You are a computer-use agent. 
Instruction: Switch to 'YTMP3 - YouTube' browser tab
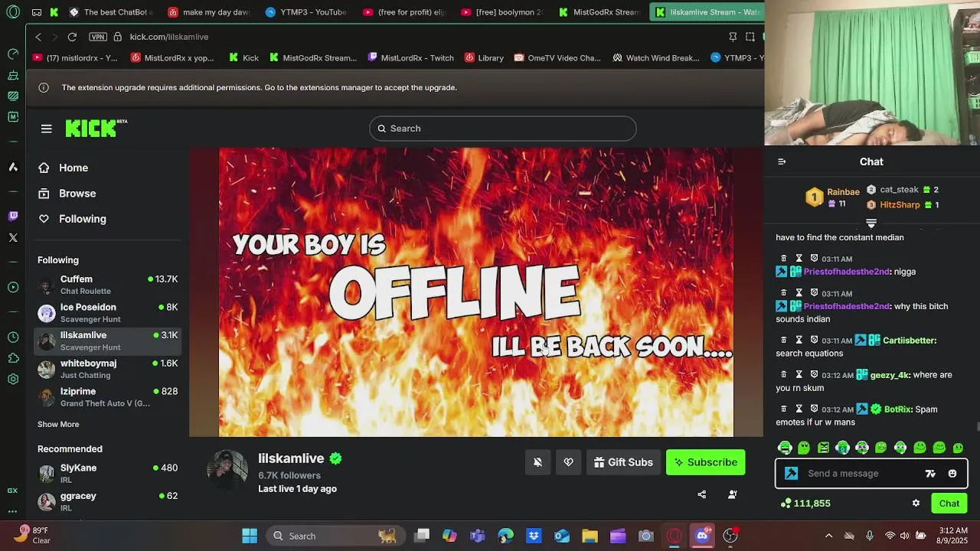(306, 12)
